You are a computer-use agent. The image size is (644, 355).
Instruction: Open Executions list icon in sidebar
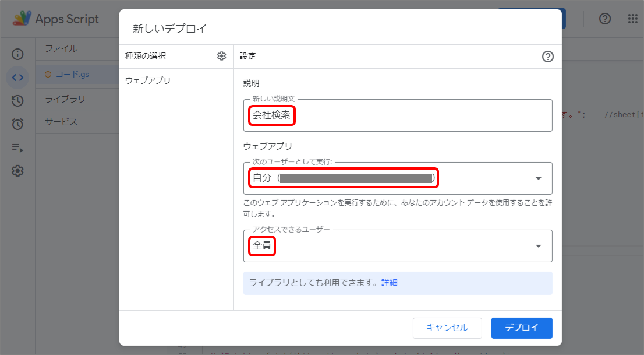[x=17, y=147]
